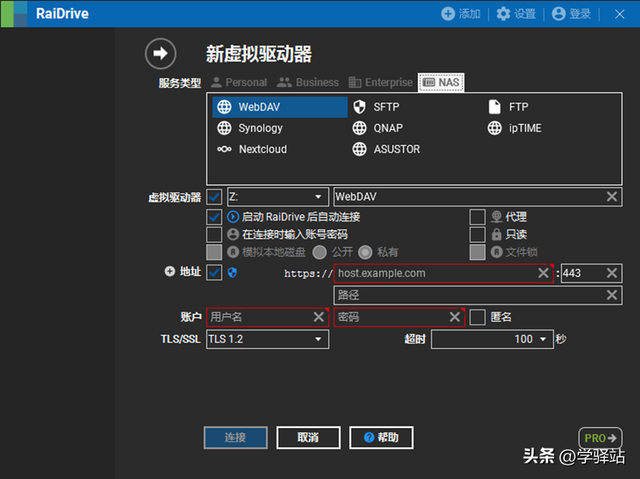Open the timeout 100 seconds dropdown
Viewport: 640px width, 479px height.
click(x=492, y=339)
